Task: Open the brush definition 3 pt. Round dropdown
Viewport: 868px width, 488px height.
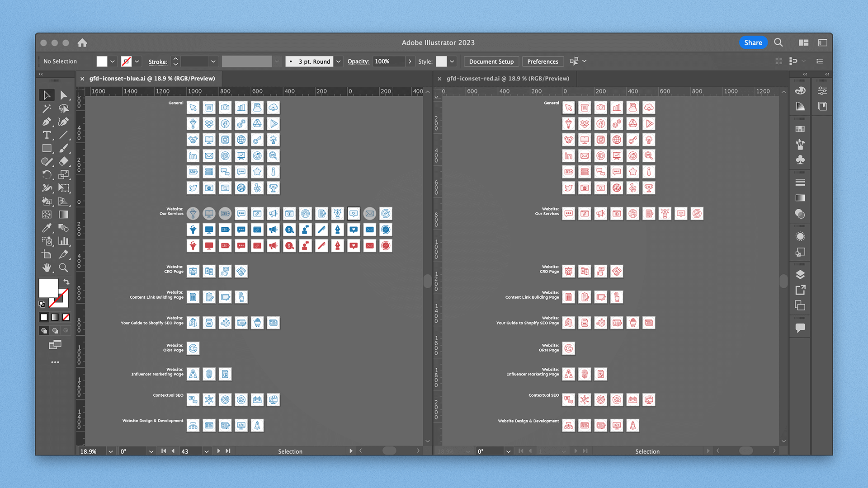Action: point(339,61)
